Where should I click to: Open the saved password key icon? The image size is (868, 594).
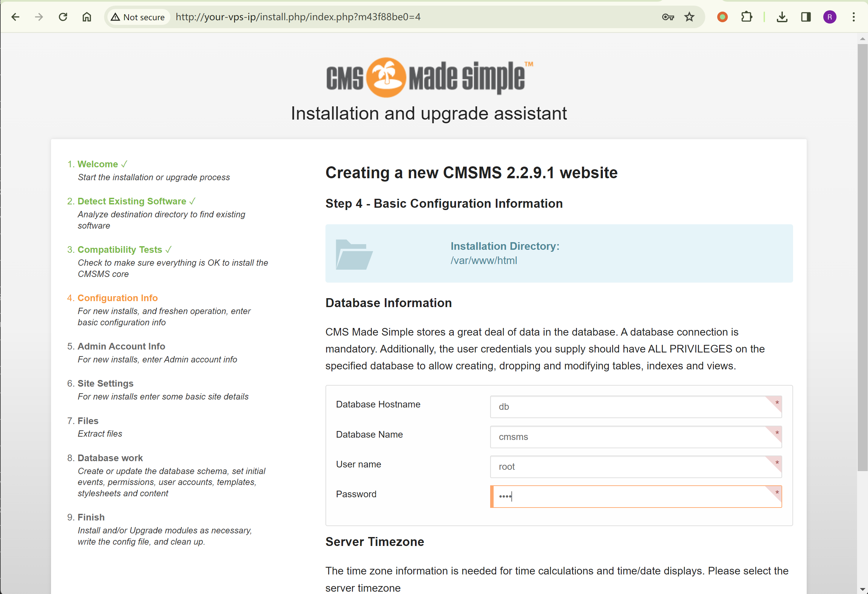point(667,17)
